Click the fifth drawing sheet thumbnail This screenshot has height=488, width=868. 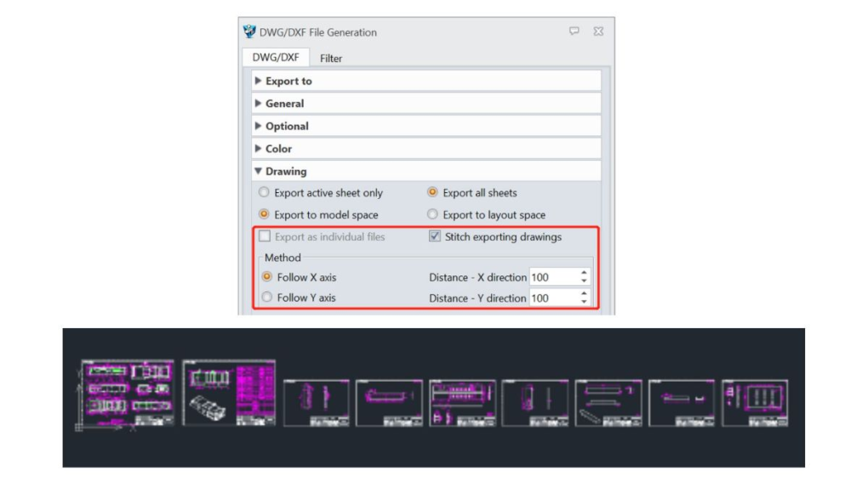pyautogui.click(x=462, y=403)
